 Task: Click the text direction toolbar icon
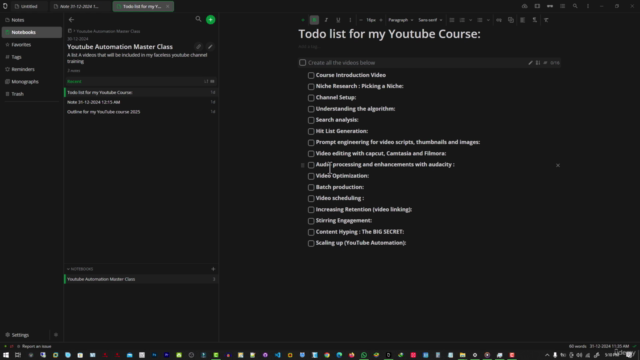[534, 20]
